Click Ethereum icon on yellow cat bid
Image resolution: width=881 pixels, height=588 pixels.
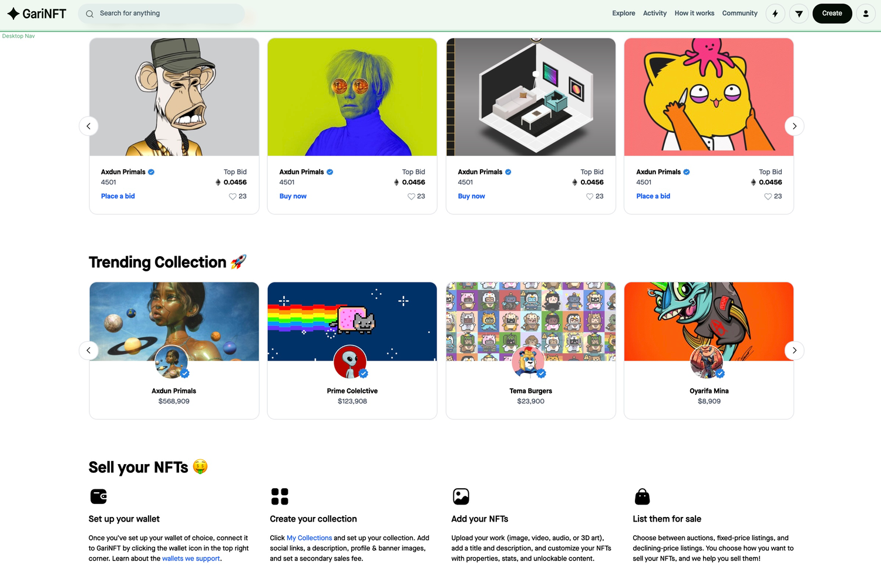(x=753, y=182)
